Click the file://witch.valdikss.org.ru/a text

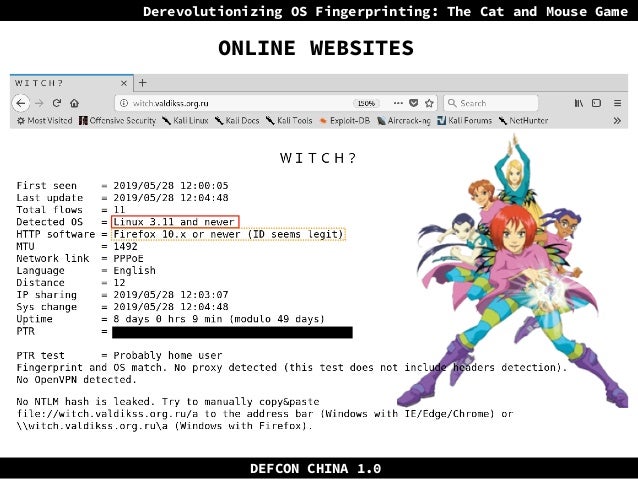click(x=107, y=414)
